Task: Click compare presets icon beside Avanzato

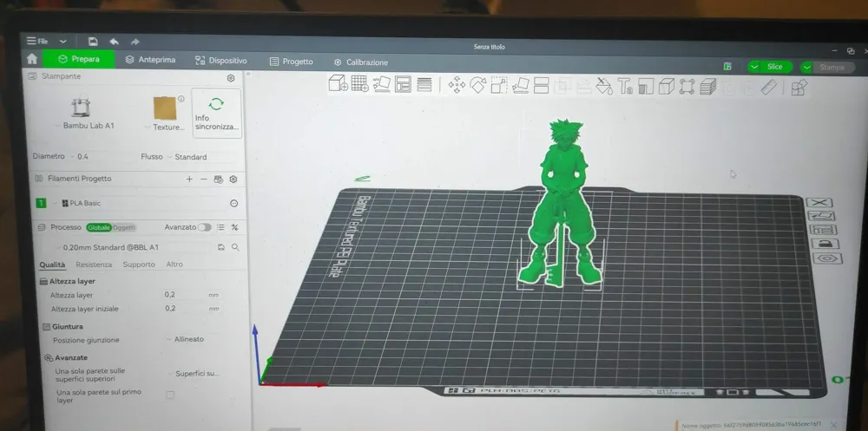Action: (x=234, y=227)
